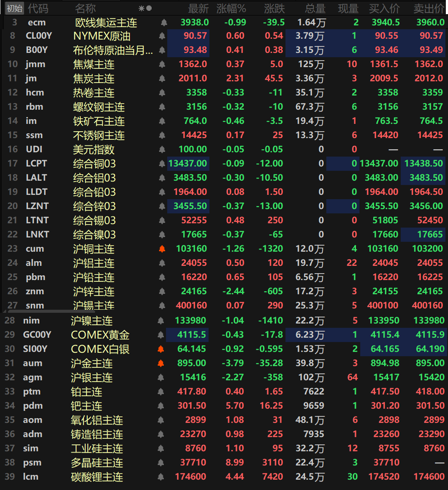
Task: Click the volume 125万 of 焦煤主连
Action: click(311, 64)
